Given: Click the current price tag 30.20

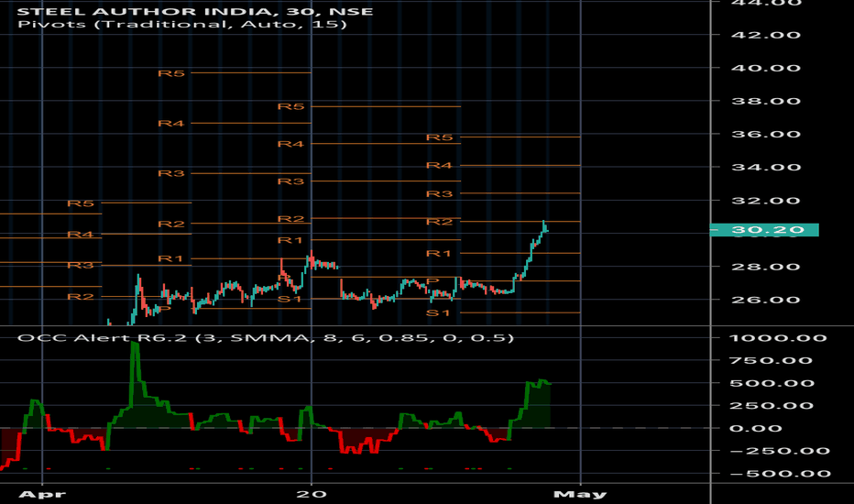Looking at the screenshot, I should click(764, 230).
